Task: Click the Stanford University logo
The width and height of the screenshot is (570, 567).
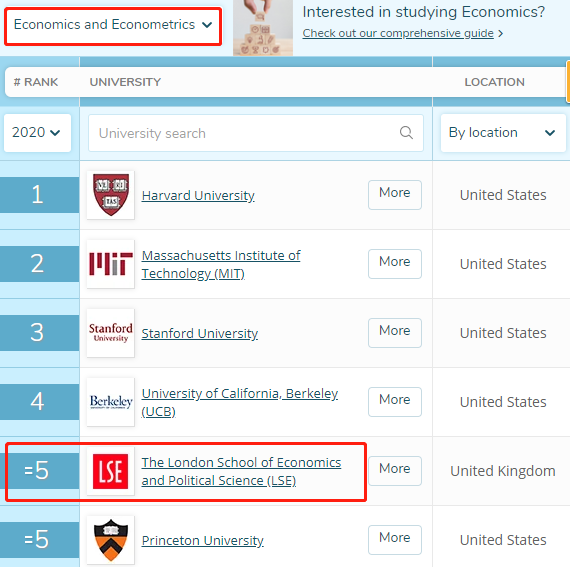Action: pos(111,333)
